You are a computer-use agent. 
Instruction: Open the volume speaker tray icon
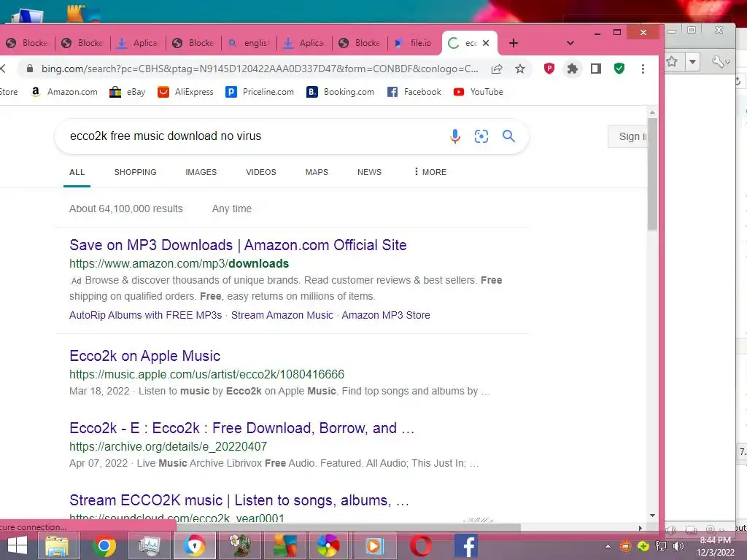[x=678, y=546]
